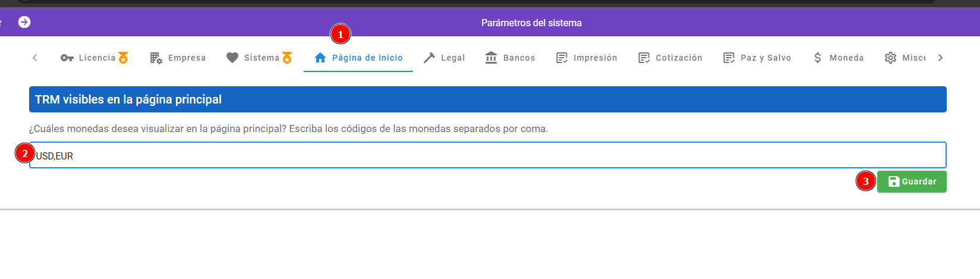This screenshot has width=980, height=279.
Task: Click the ¿Cuáles monedas desea visualizar instruction text
Action: tap(288, 128)
